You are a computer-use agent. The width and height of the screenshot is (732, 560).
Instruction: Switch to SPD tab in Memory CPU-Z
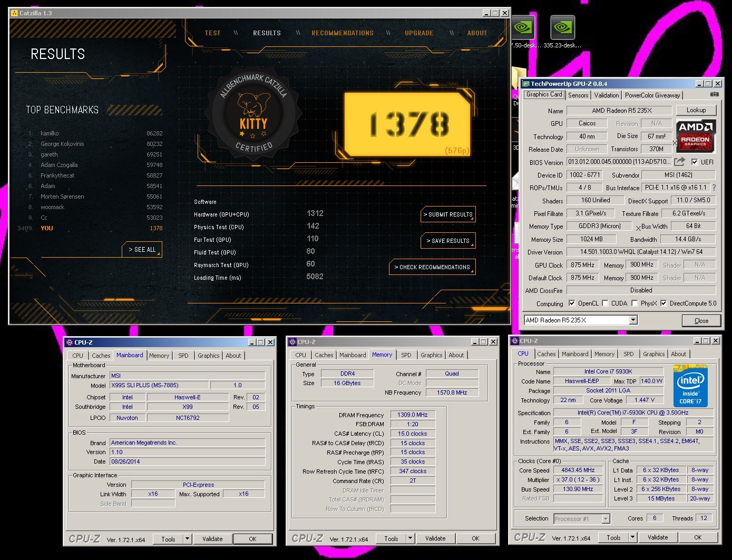pyautogui.click(x=406, y=355)
